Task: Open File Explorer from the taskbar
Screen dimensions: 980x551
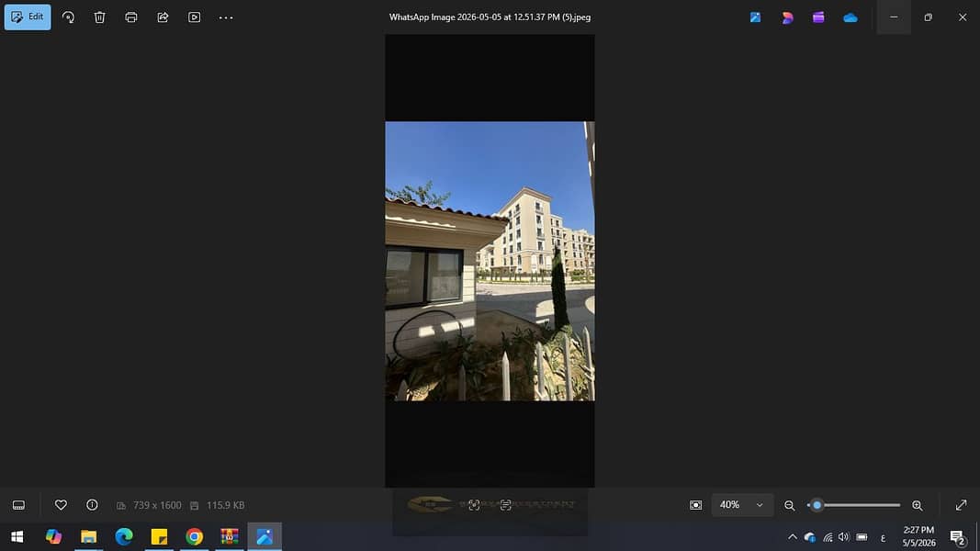Action: [x=89, y=536]
